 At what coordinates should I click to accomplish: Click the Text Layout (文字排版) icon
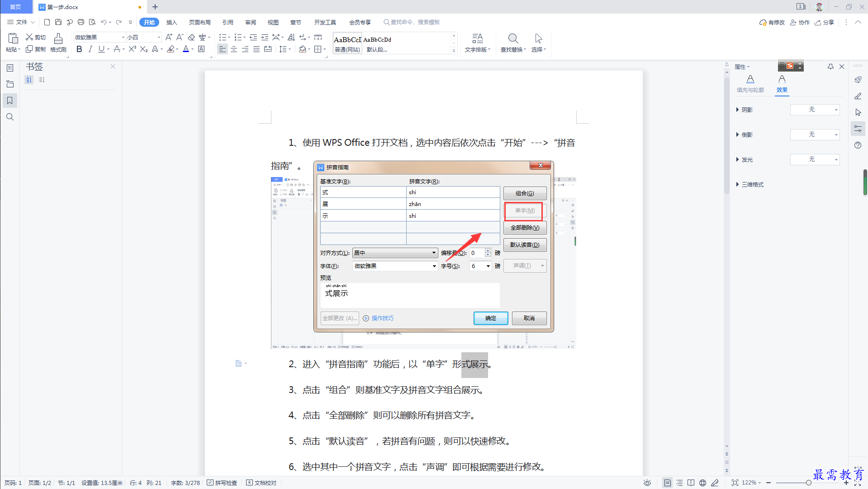pos(477,38)
